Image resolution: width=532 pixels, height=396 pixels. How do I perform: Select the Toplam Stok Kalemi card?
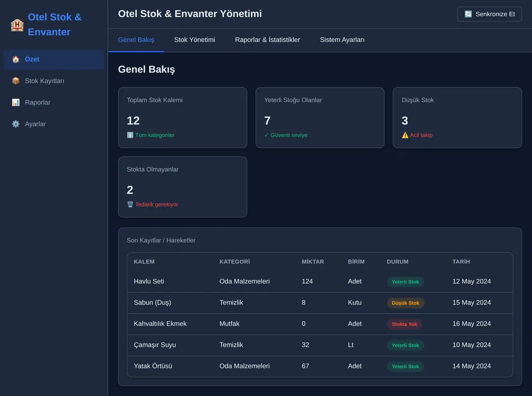coord(183,118)
